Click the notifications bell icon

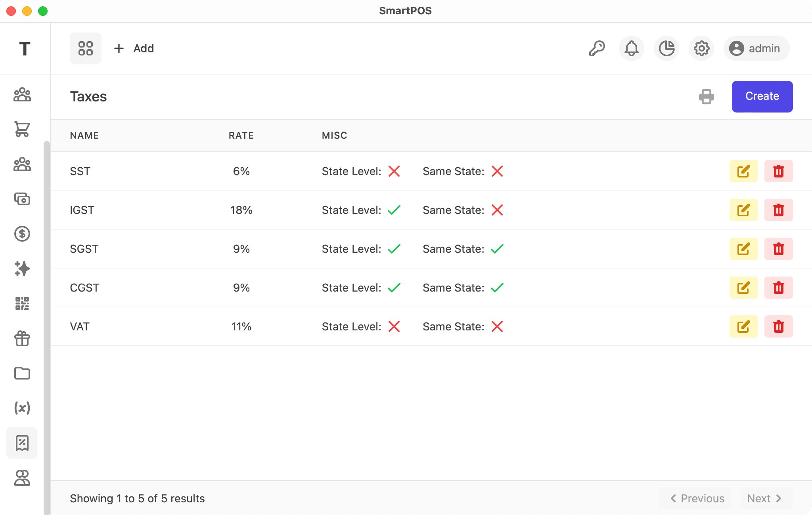tap(632, 48)
